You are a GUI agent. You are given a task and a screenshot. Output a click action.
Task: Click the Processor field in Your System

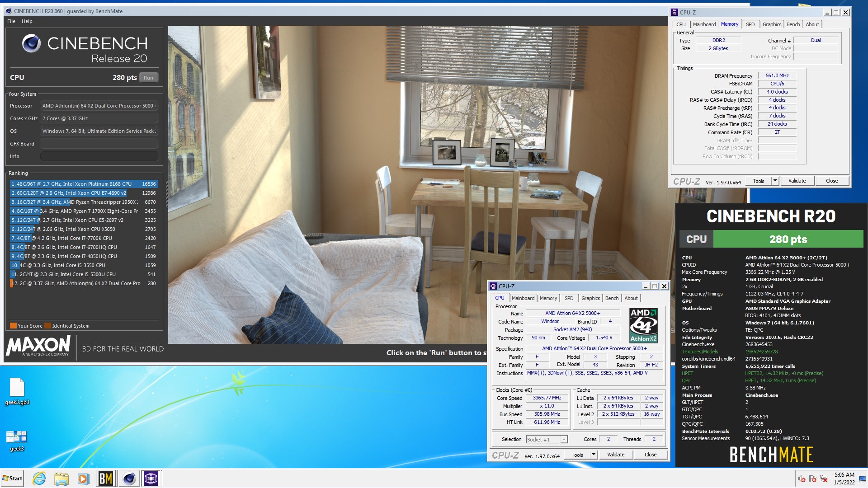click(x=99, y=106)
